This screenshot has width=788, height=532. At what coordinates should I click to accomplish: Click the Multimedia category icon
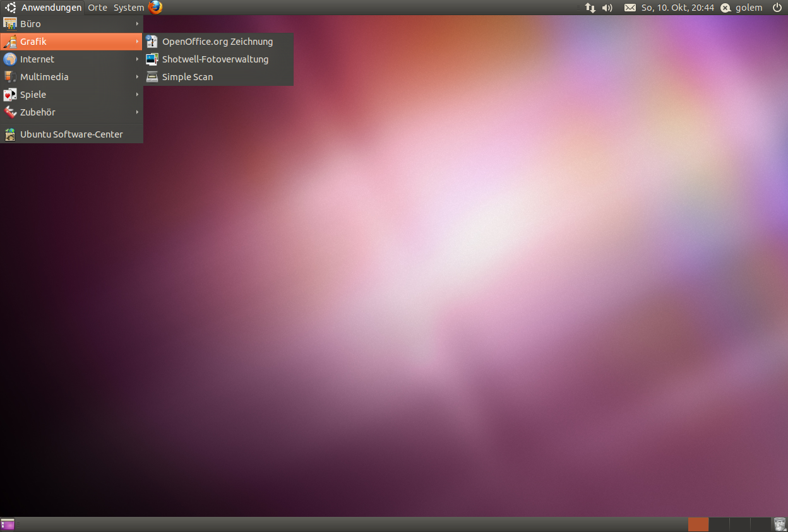[10, 77]
